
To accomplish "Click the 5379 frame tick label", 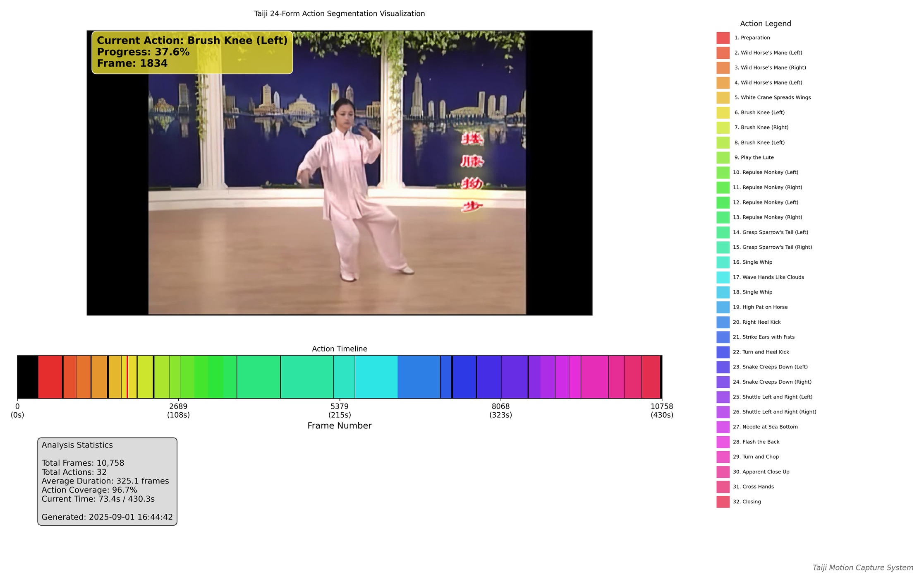I will [340, 406].
